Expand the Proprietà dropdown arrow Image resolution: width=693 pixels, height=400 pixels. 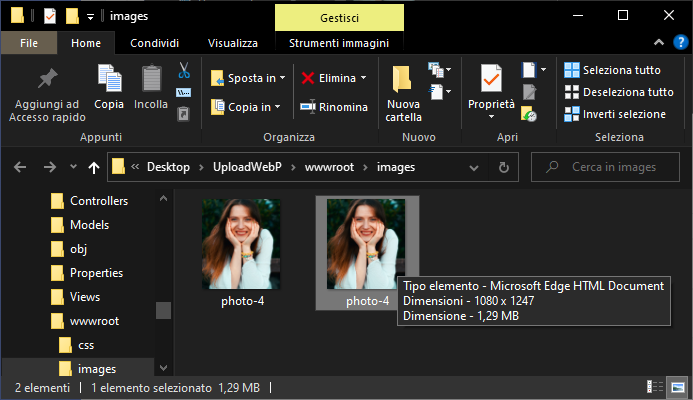pos(491,117)
